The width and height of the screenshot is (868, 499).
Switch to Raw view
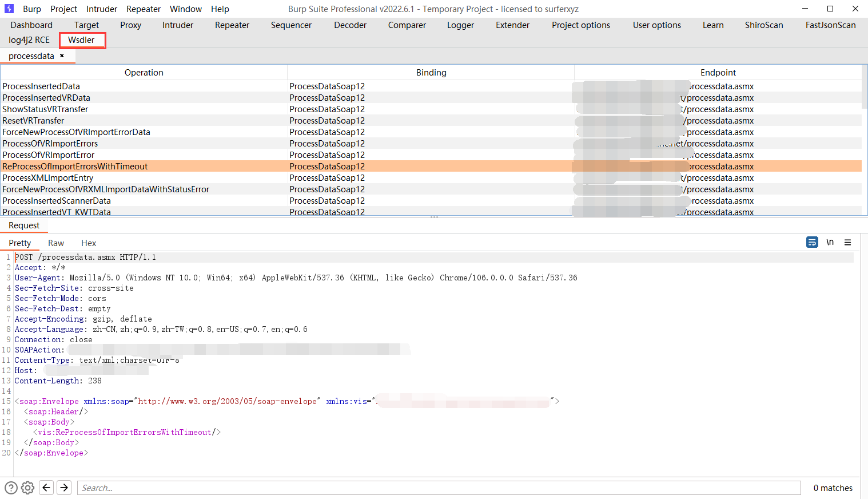(x=56, y=243)
